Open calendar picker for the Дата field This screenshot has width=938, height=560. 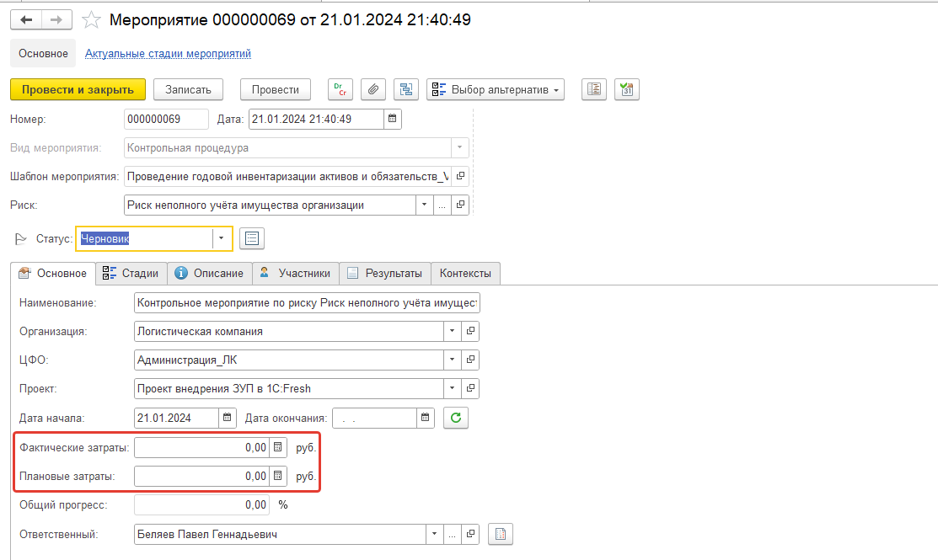point(393,119)
